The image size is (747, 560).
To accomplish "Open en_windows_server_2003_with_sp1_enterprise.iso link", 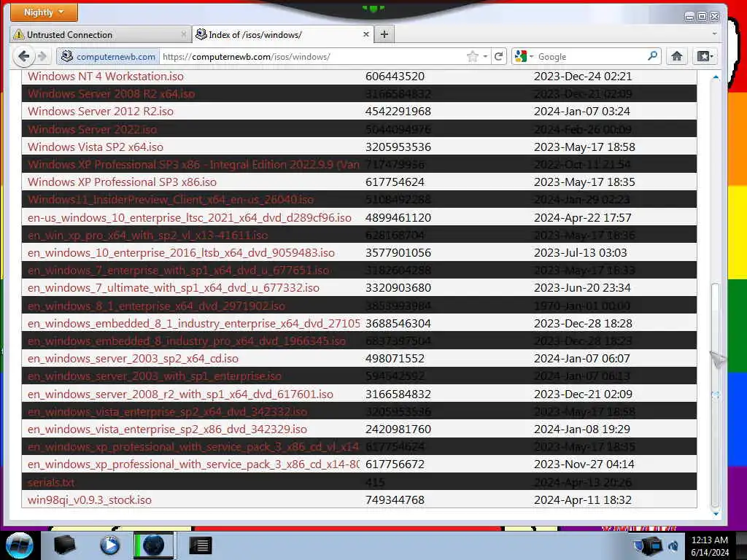I will [155, 376].
